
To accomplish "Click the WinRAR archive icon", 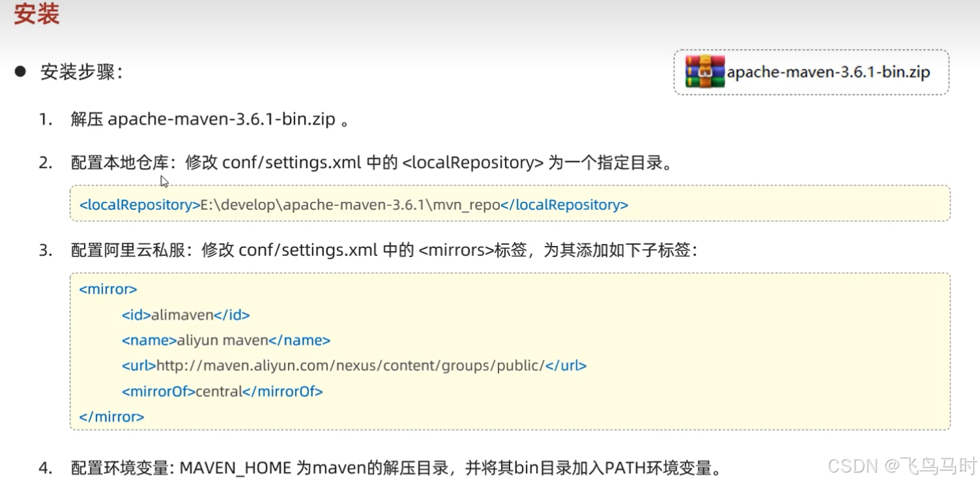I will click(x=705, y=72).
